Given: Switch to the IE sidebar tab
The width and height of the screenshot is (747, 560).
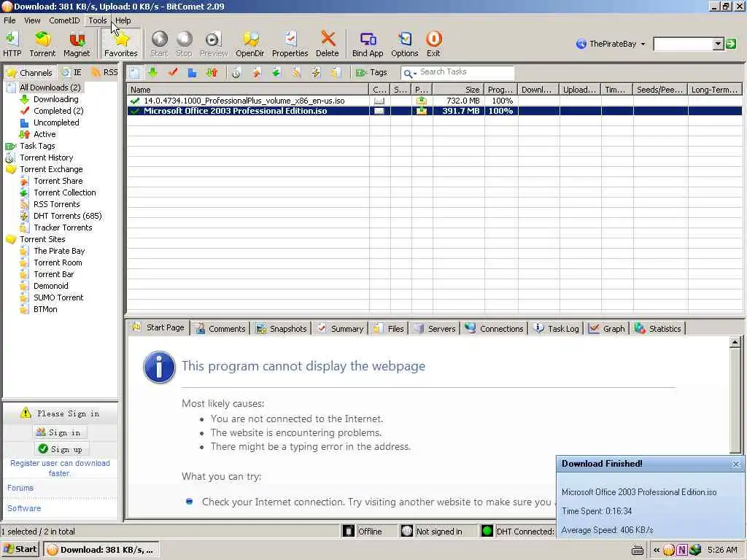Looking at the screenshot, I should [72, 72].
